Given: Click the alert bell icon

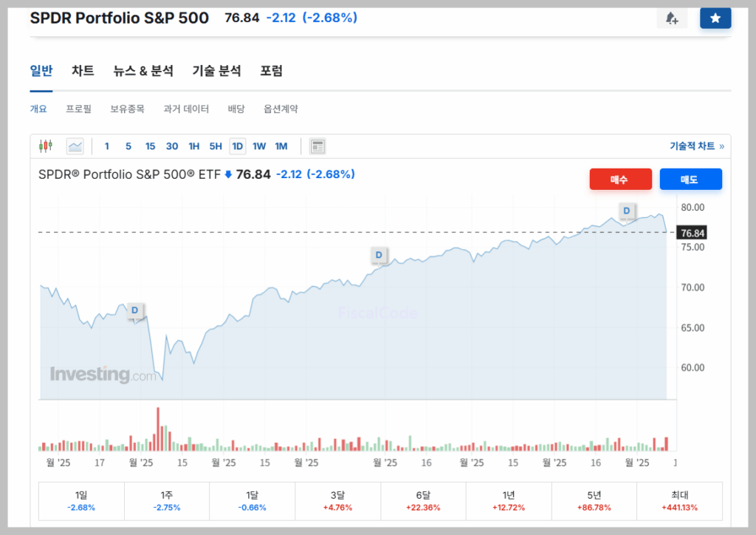Looking at the screenshot, I should point(672,18).
